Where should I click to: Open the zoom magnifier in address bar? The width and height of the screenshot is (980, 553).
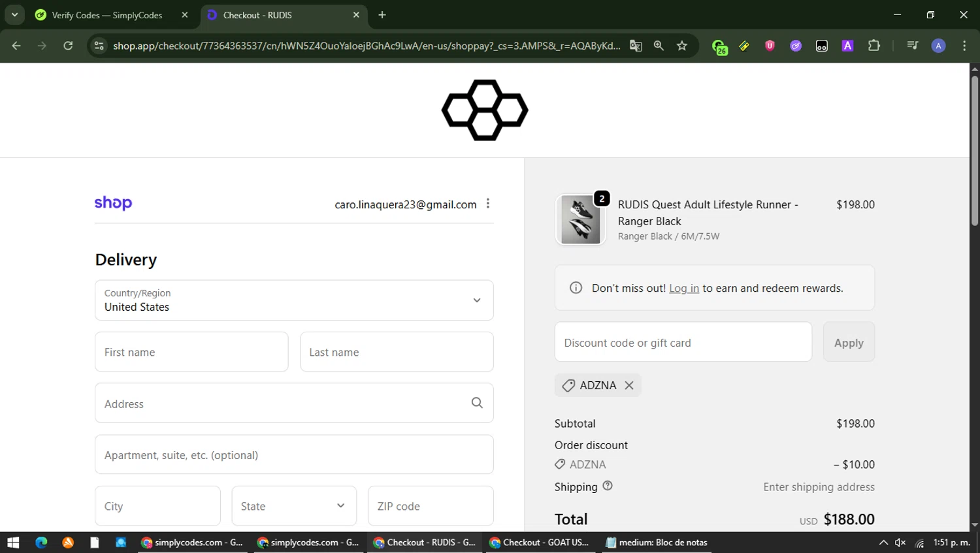659,46
